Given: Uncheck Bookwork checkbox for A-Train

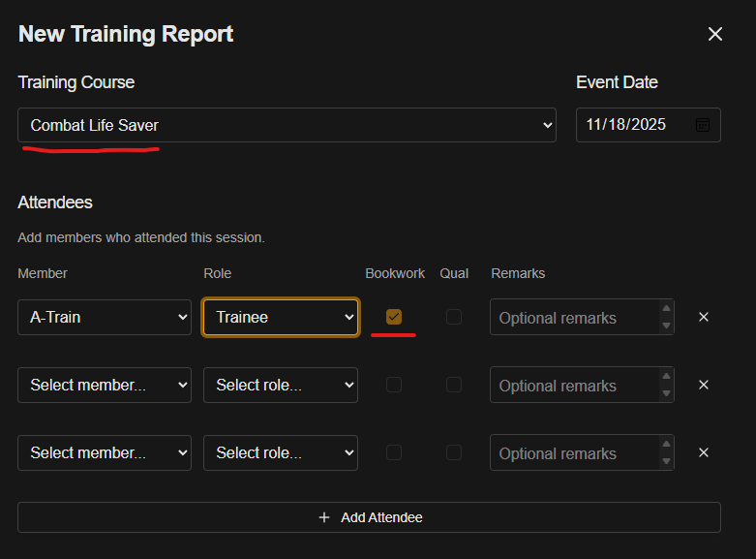Looking at the screenshot, I should pos(394,317).
